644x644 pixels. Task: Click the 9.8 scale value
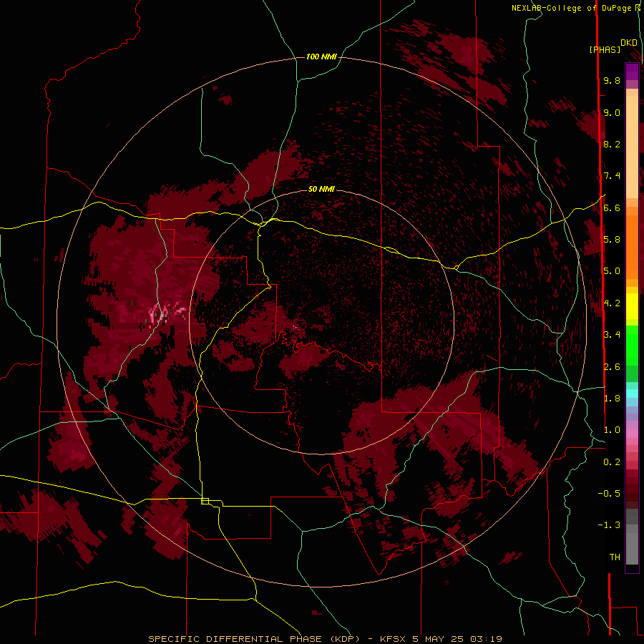612,80
